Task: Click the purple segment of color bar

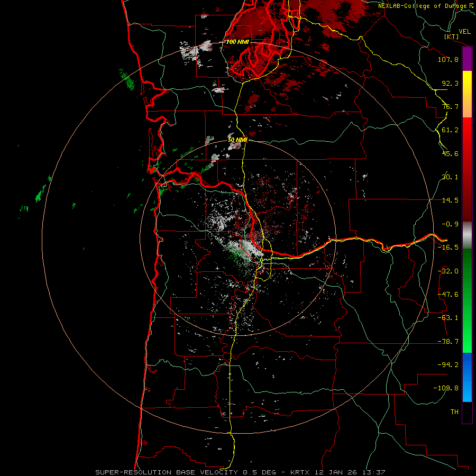Action: (467, 59)
